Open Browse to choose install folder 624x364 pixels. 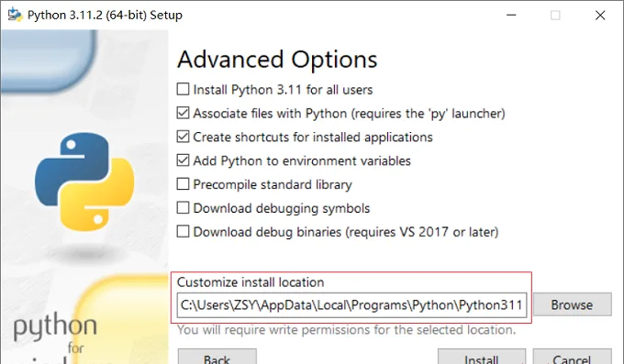pos(572,304)
